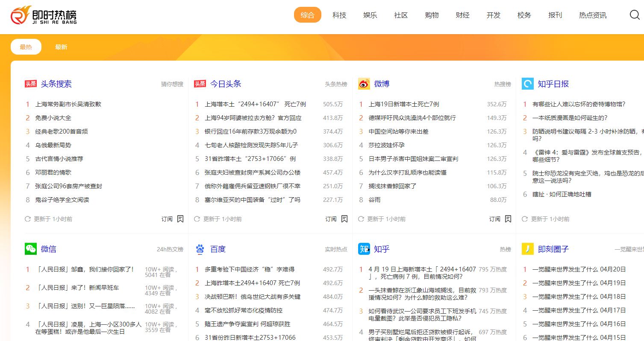
Task: Open headline 鬼谷子绝学全文阅读
Action: point(62,200)
